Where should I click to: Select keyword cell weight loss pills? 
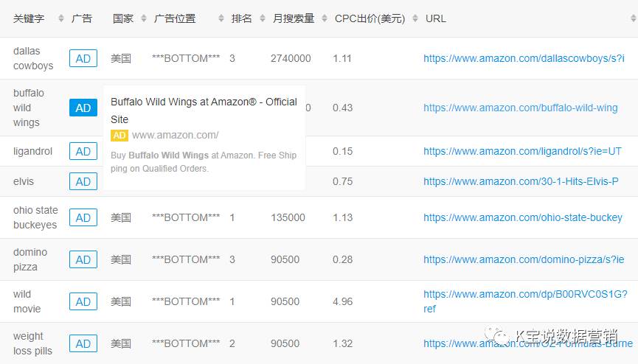(32, 343)
